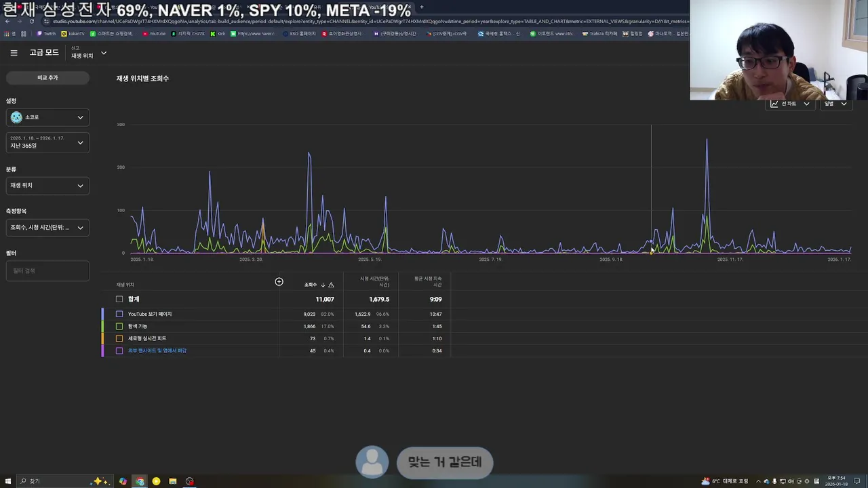Open the 분류 재생 위치 dropdown
The width and height of the screenshot is (868, 488).
(47, 185)
